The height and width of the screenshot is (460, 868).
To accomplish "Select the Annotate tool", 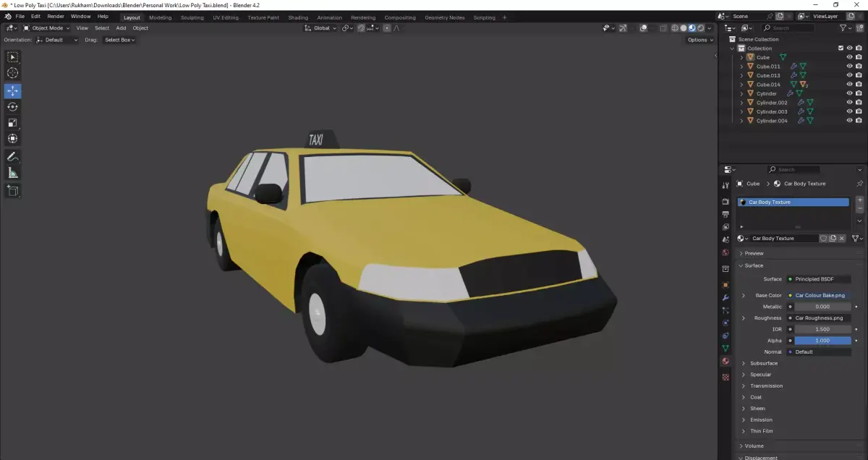I will tap(12, 157).
